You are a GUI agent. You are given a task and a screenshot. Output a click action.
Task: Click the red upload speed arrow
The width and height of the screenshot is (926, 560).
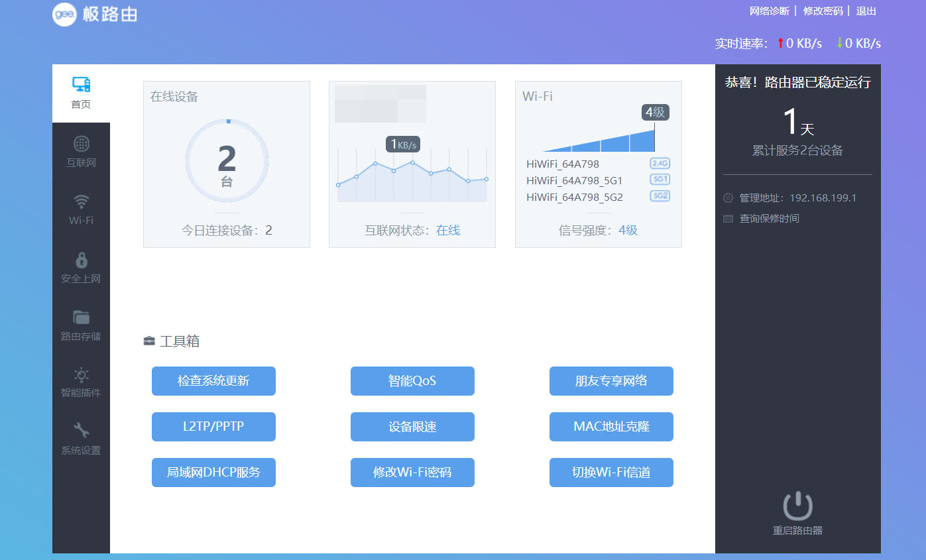[781, 43]
